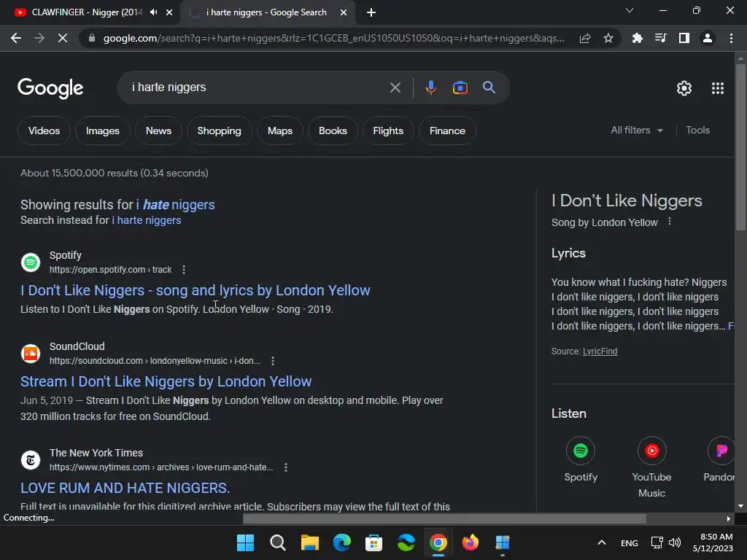Open Microsoft Store from the taskbar
Viewport: 747px width, 560px height.
(x=374, y=542)
